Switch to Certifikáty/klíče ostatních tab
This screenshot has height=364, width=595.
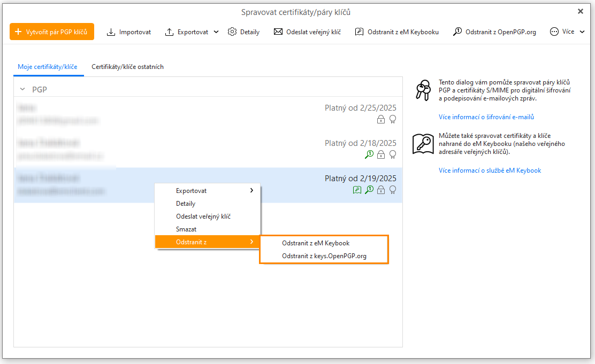coord(127,67)
